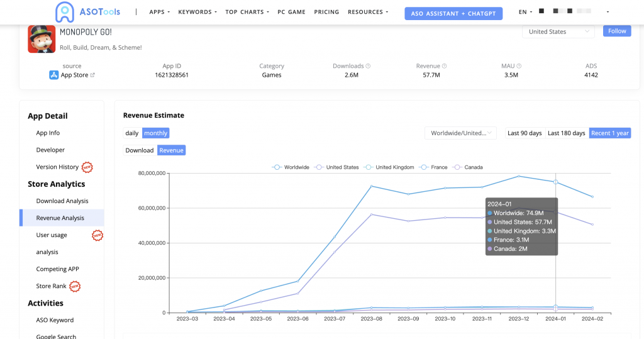Screen dimensions: 644x339
Task: Open the KEYWORDS navigation menu
Action: point(197,12)
